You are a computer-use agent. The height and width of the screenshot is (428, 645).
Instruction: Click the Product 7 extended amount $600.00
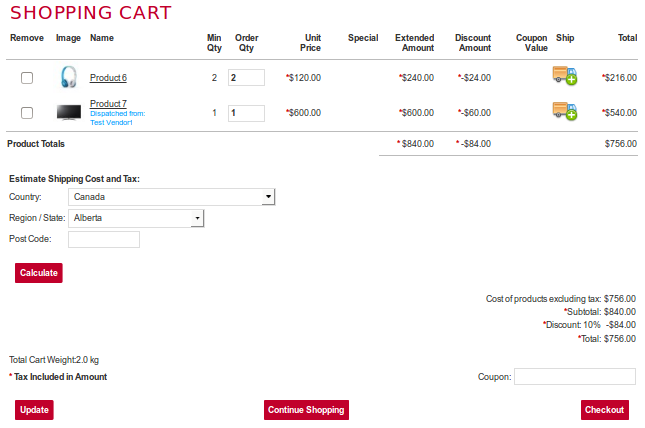(x=416, y=113)
